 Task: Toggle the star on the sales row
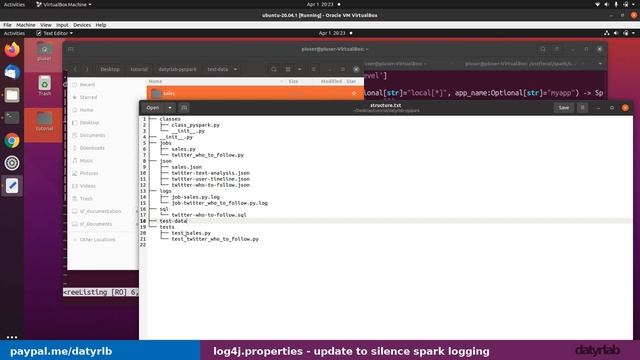353,93
